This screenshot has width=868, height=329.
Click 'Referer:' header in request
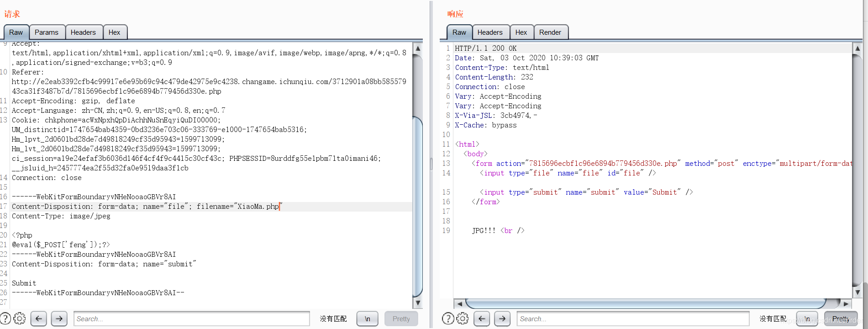click(x=28, y=72)
